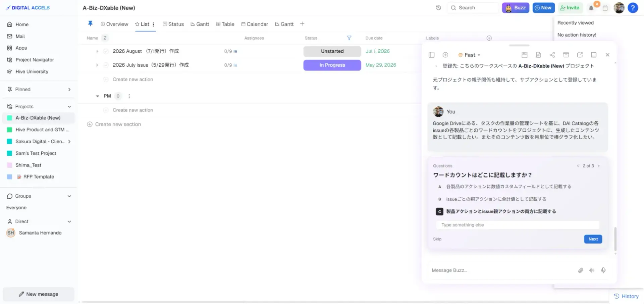Open the List view options menu

[153, 24]
